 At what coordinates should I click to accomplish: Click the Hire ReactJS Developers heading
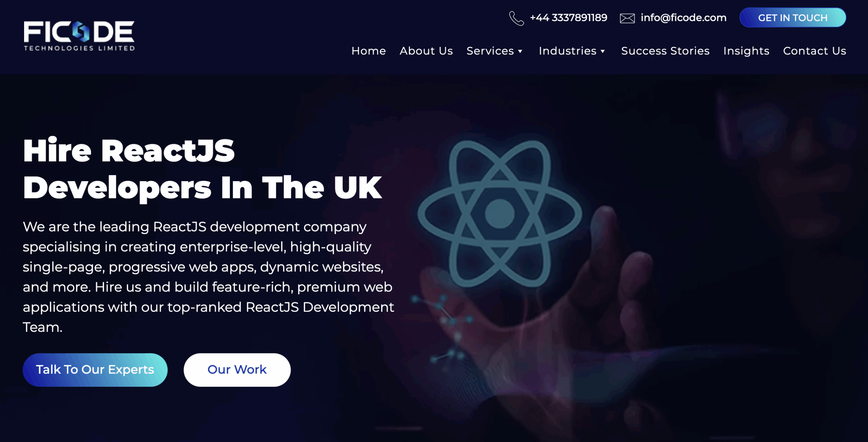pos(202,169)
